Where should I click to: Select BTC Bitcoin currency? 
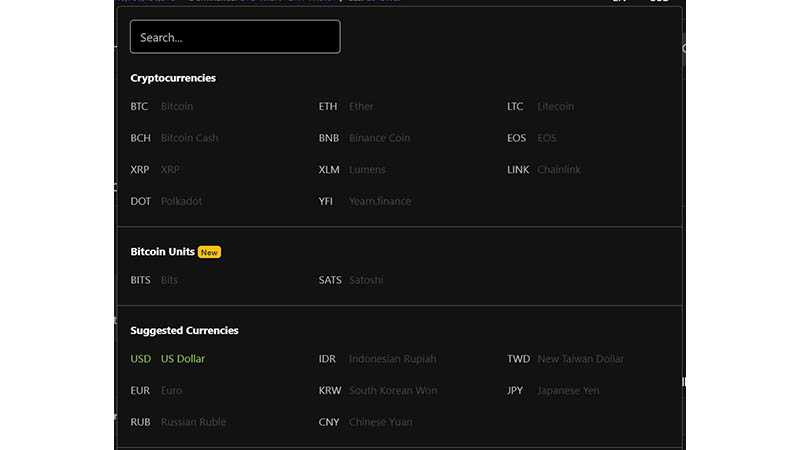[x=162, y=106]
